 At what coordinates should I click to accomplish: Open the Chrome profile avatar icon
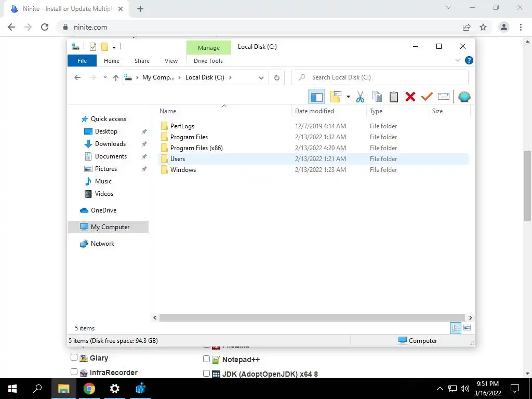(x=504, y=27)
